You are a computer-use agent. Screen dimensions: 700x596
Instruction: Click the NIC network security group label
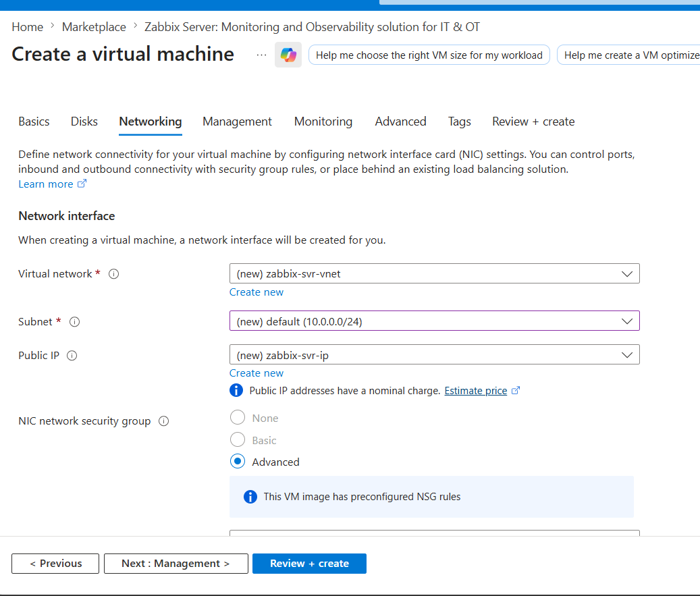click(x=84, y=421)
